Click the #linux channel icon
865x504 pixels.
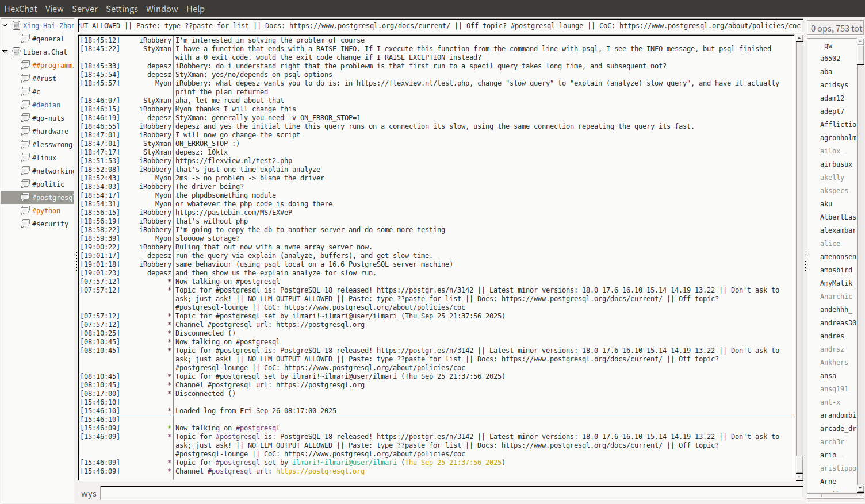25,157
